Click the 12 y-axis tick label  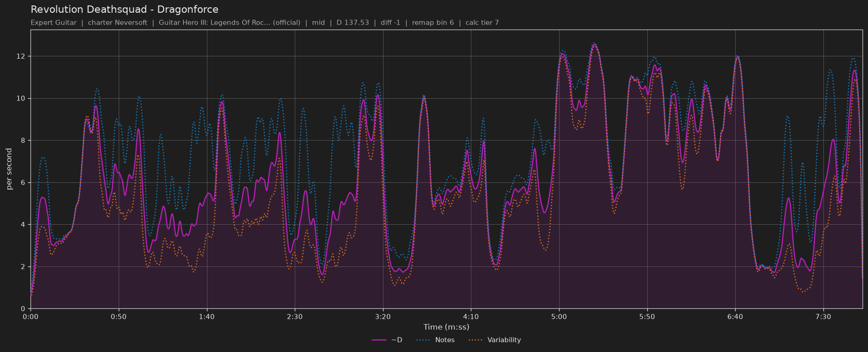(21, 56)
